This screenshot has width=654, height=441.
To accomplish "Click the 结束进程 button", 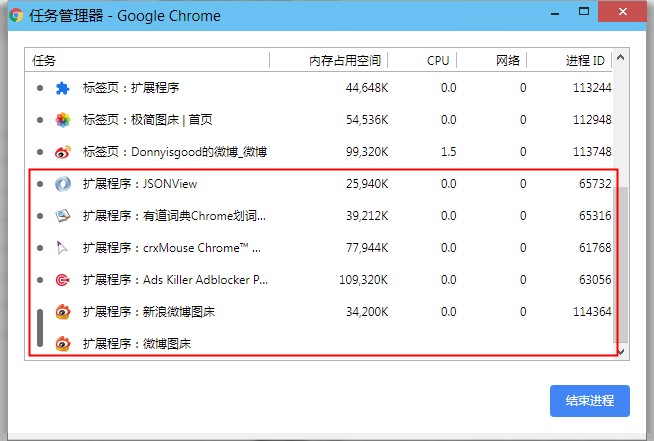I will tap(589, 401).
